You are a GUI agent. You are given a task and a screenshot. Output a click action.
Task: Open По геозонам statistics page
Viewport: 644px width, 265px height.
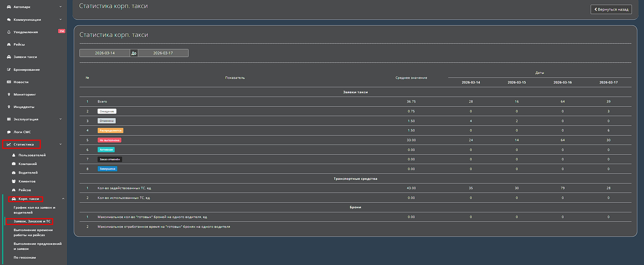pos(25,258)
